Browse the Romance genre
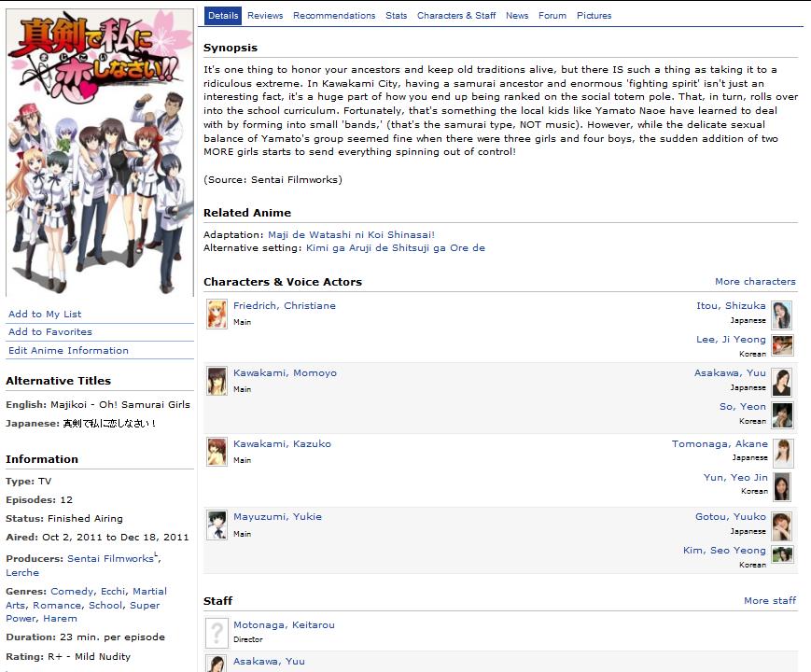The image size is (811, 672). (x=55, y=605)
